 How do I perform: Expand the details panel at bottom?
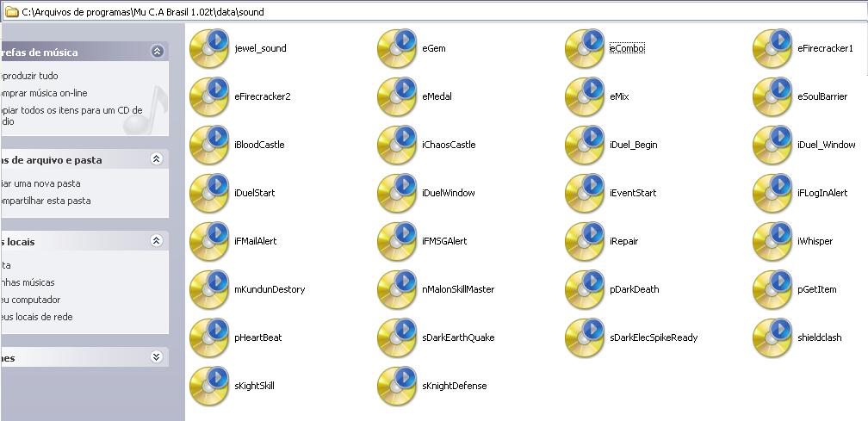click(x=157, y=357)
